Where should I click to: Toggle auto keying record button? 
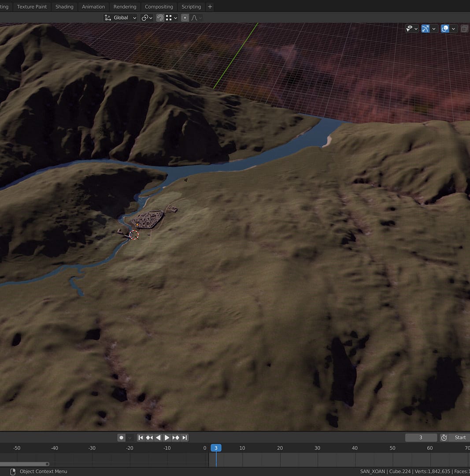(x=121, y=438)
